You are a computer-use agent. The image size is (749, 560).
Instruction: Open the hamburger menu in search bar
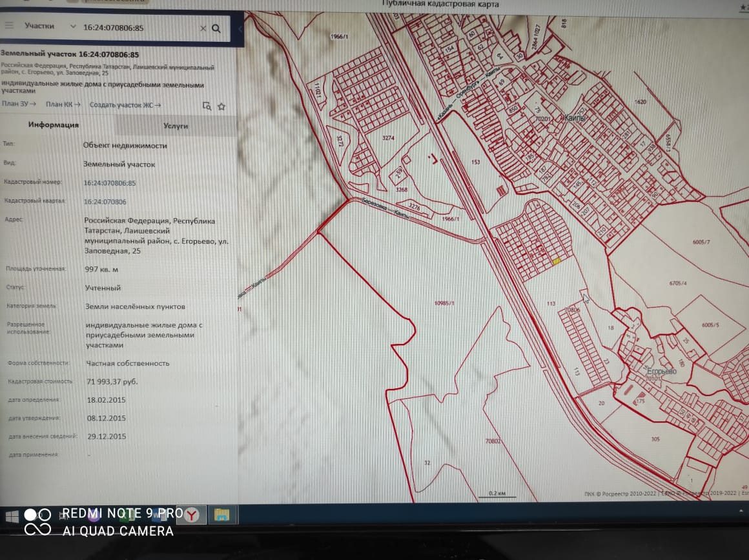tap(9, 26)
